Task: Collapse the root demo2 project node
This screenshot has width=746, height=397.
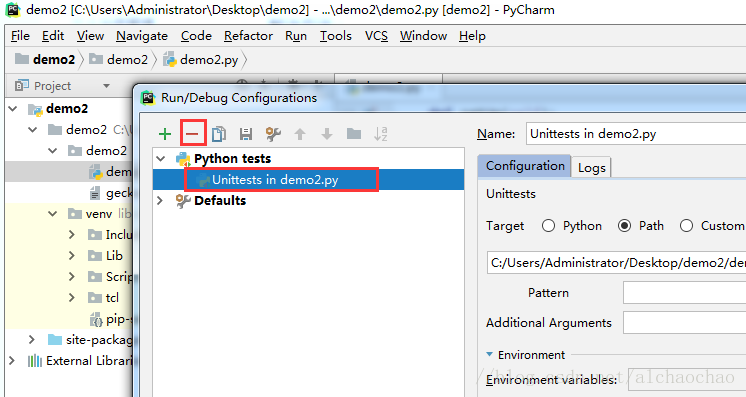Action: tap(13, 109)
